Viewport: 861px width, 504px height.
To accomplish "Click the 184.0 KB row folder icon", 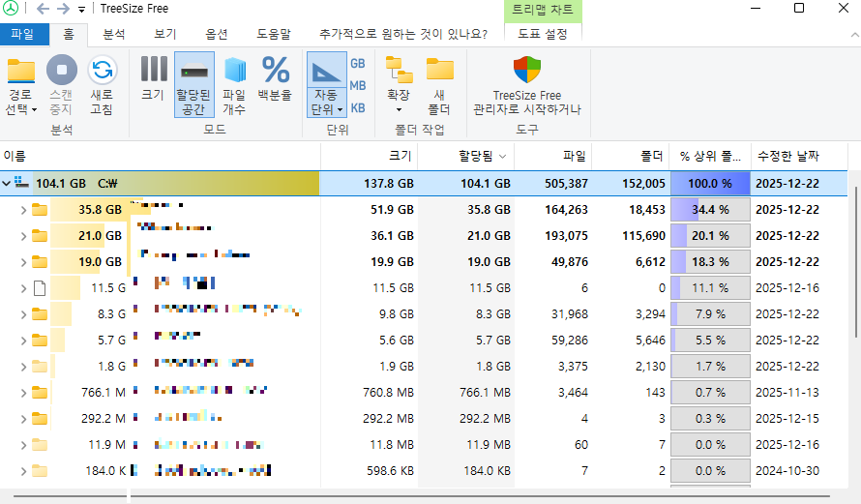I will pos(40,470).
